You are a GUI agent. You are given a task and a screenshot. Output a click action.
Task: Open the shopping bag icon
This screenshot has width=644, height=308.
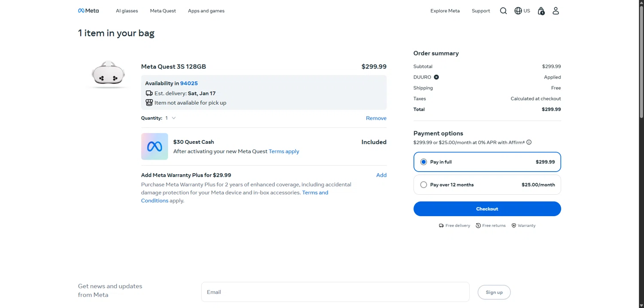pos(541,11)
